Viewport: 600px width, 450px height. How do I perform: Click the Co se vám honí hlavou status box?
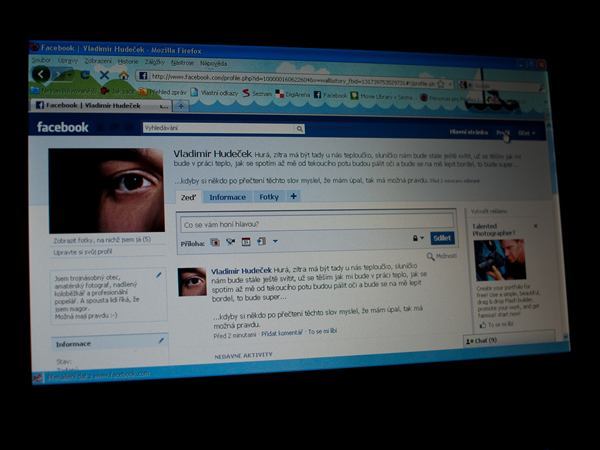317,223
